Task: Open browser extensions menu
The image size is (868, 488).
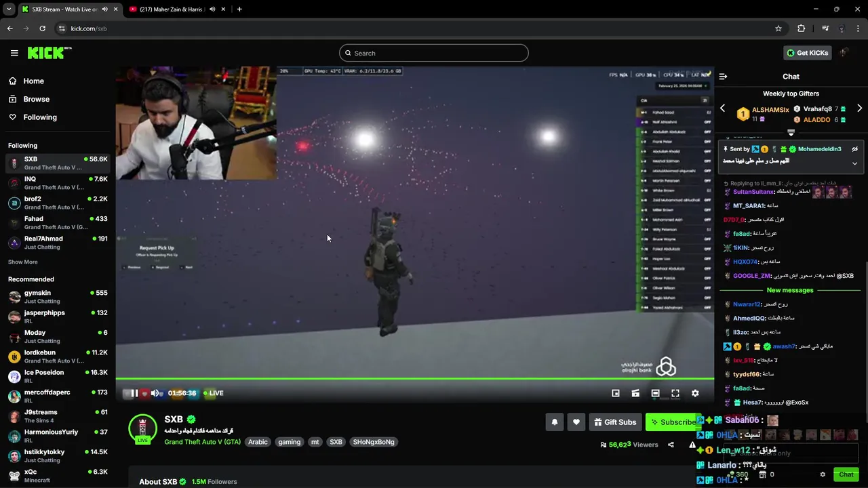Action: click(802, 28)
